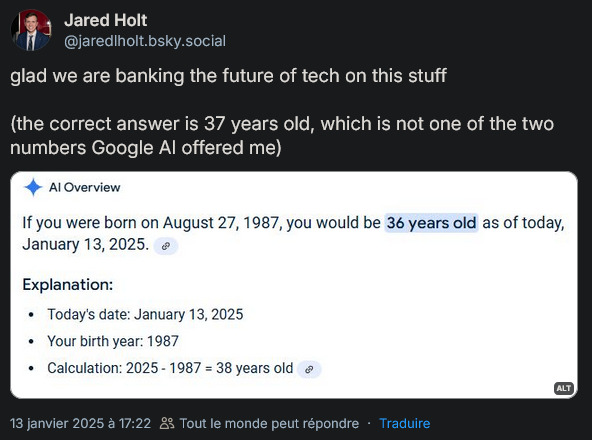Screen dimensions: 592x440
Task: Show the image ALT text badge
Action: coord(564,388)
